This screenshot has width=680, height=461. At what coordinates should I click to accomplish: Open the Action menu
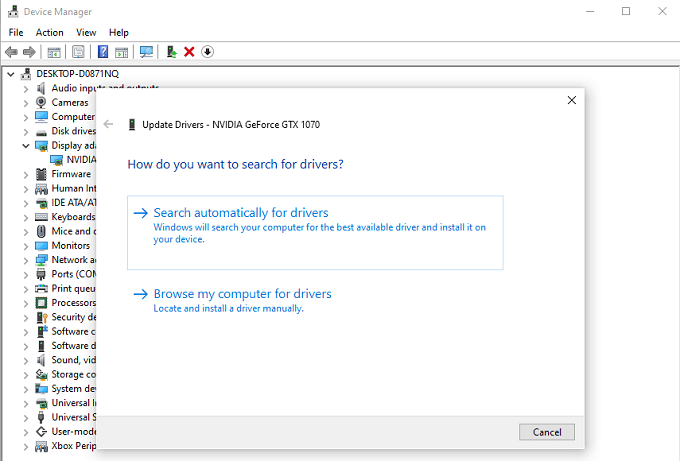point(49,33)
